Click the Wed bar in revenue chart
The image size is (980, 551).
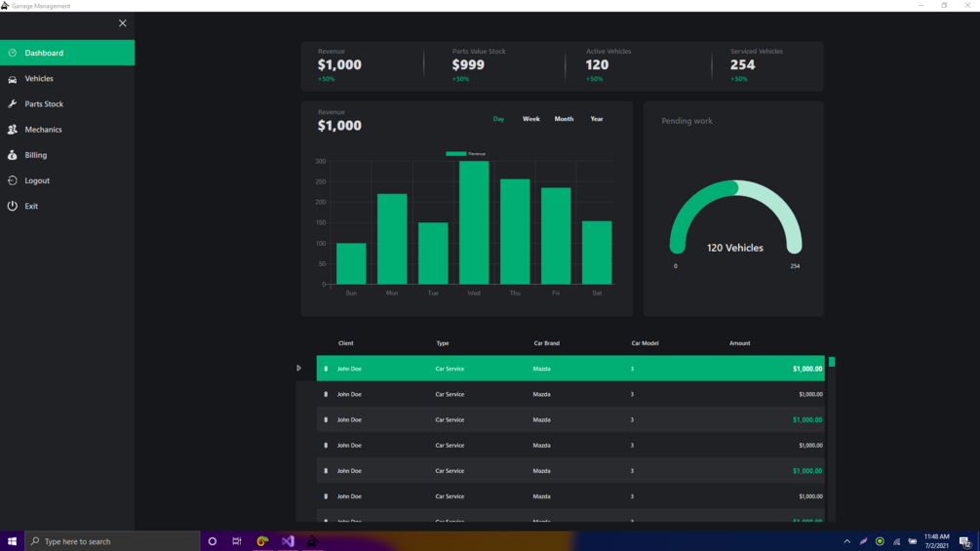(x=474, y=222)
